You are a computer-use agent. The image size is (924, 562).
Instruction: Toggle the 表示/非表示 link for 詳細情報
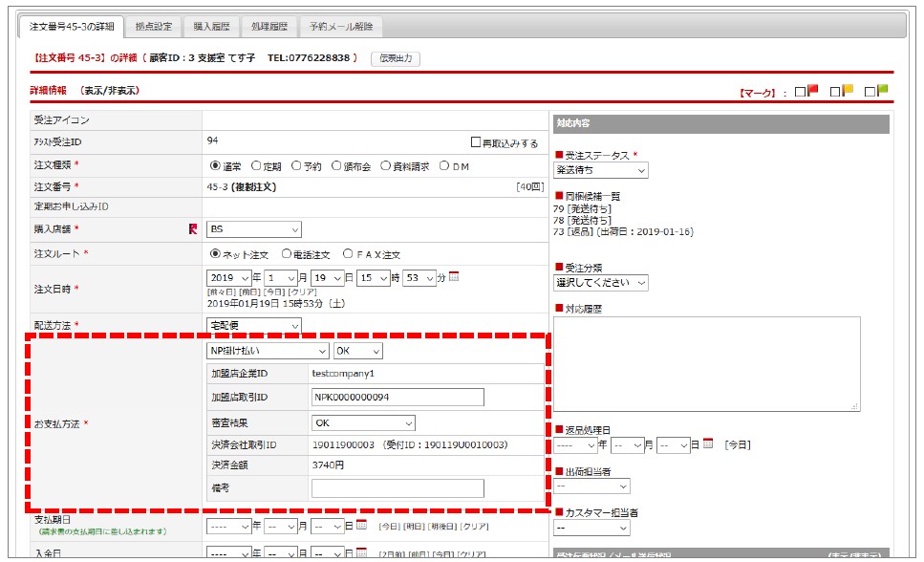click(110, 91)
